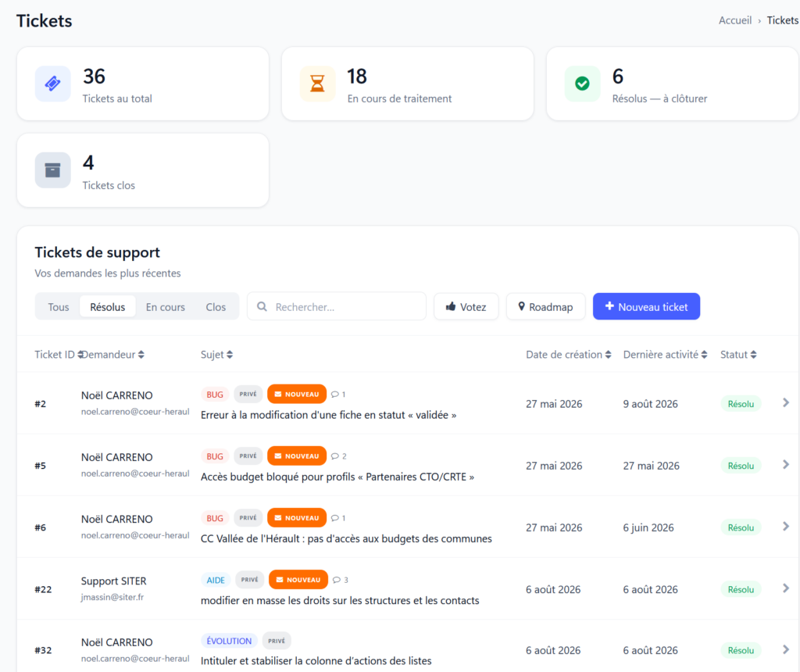Open subject 'Erreur à la modification d'une fiche'

(329, 415)
